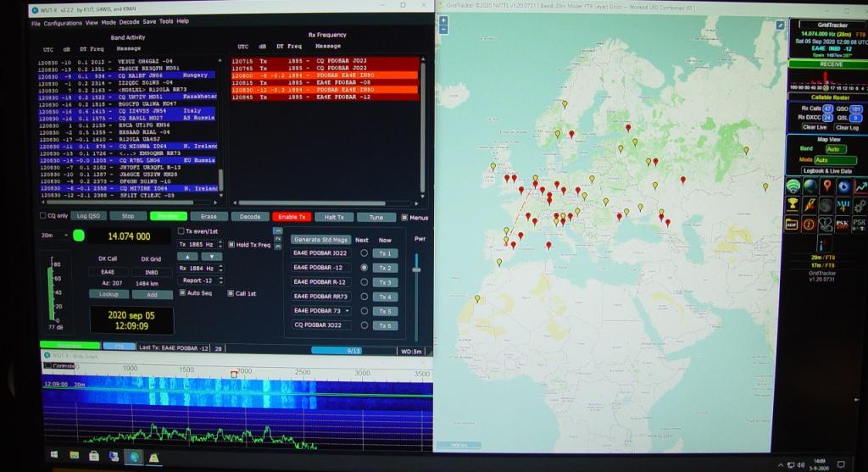Open the ADIF folder icon

(793, 224)
